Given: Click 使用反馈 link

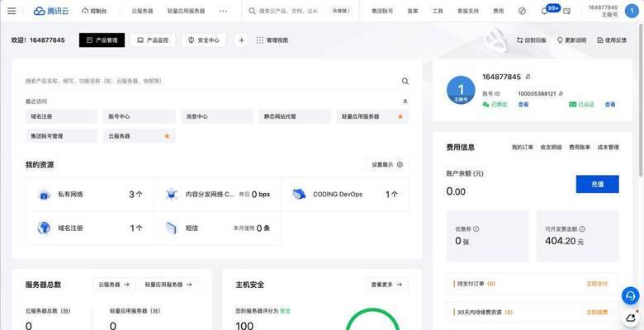Looking at the screenshot, I should [x=612, y=40].
